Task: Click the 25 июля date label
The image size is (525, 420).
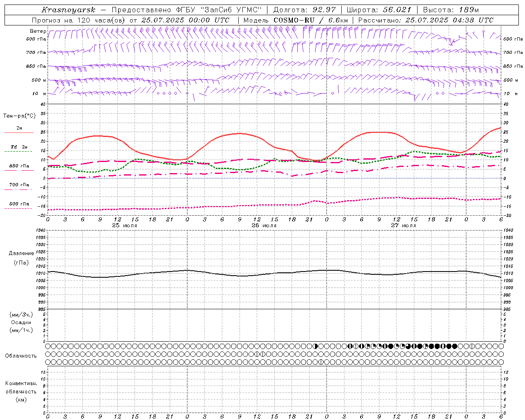Action: tap(125, 226)
